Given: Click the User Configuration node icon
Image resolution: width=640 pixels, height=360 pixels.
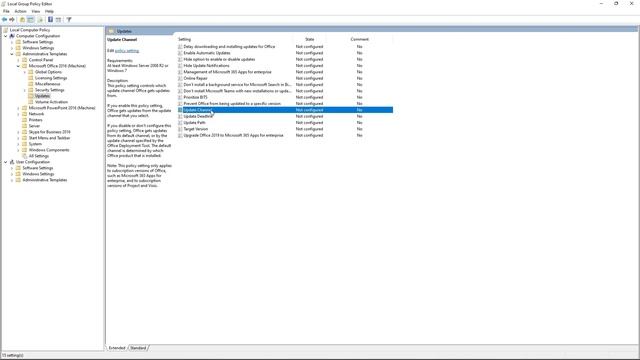Looking at the screenshot, I should coord(12,162).
